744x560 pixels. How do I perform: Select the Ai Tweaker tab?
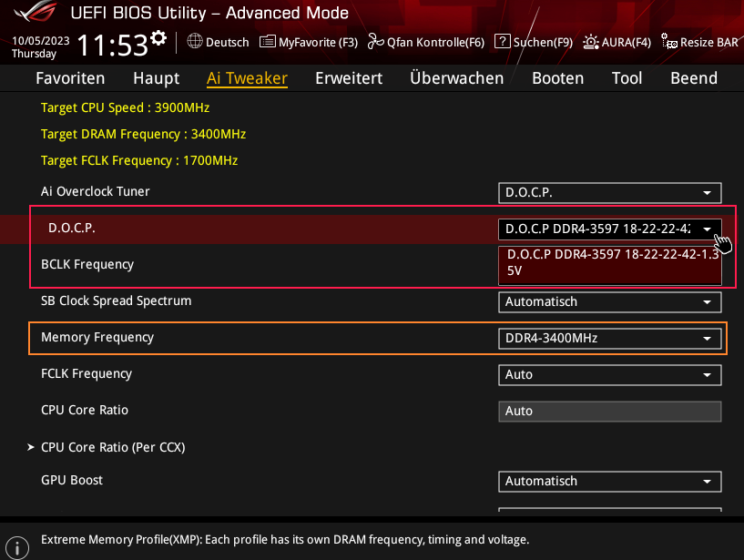tap(247, 77)
